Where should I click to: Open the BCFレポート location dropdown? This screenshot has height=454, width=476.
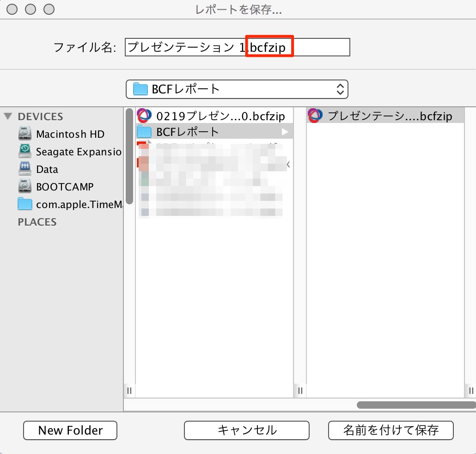(237, 89)
